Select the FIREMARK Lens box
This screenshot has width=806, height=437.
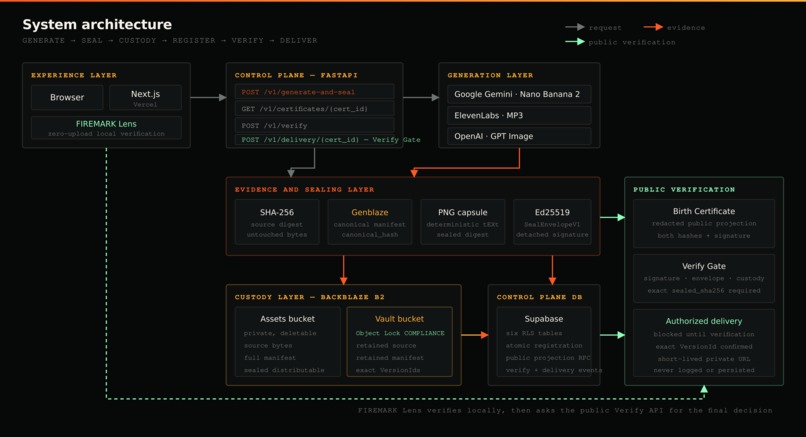click(x=106, y=128)
